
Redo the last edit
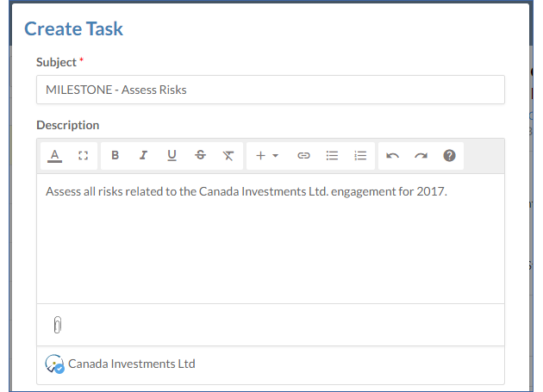point(421,156)
